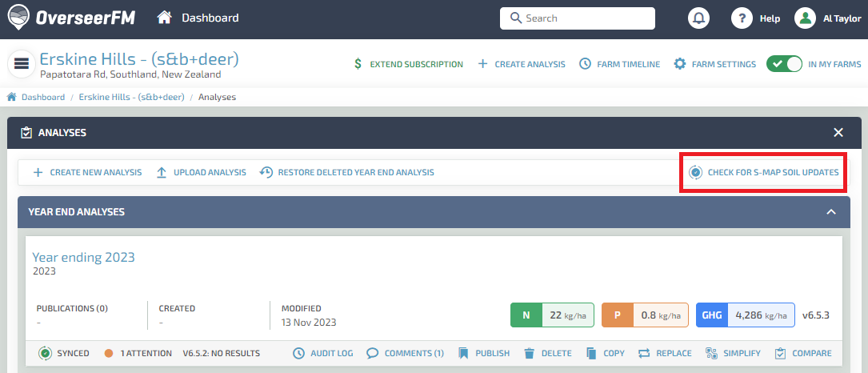Simplify the 2023 analysis

733,353
